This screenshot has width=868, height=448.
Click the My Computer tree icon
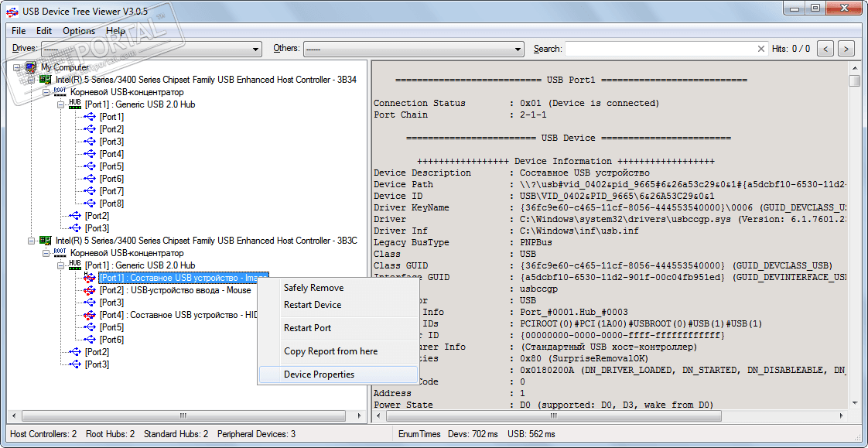tap(32, 67)
